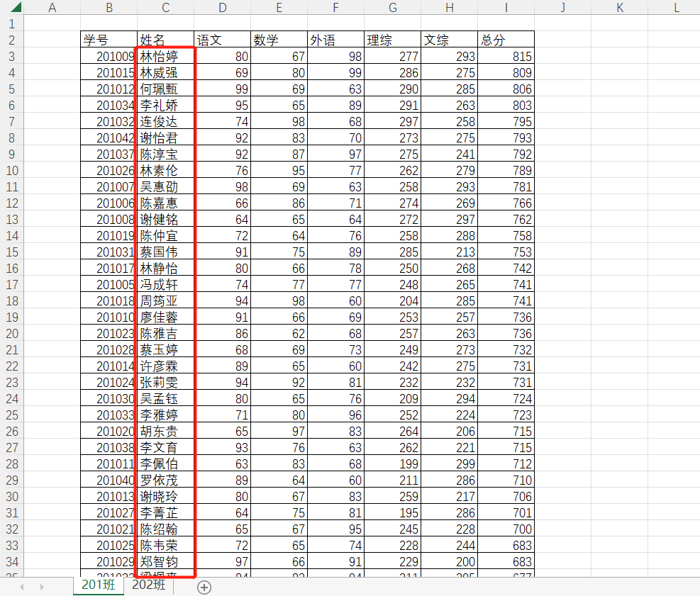
Task: Click student ID cell 201031
Action: pos(109,252)
